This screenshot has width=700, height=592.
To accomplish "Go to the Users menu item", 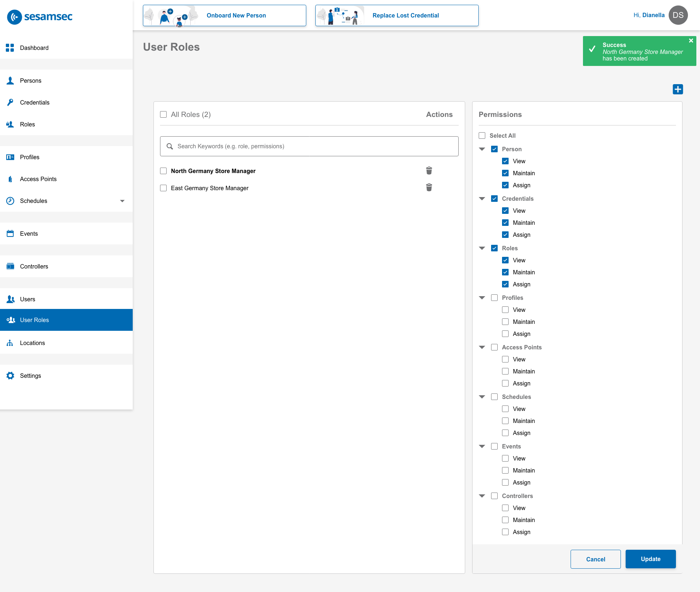I will pyautogui.click(x=28, y=299).
